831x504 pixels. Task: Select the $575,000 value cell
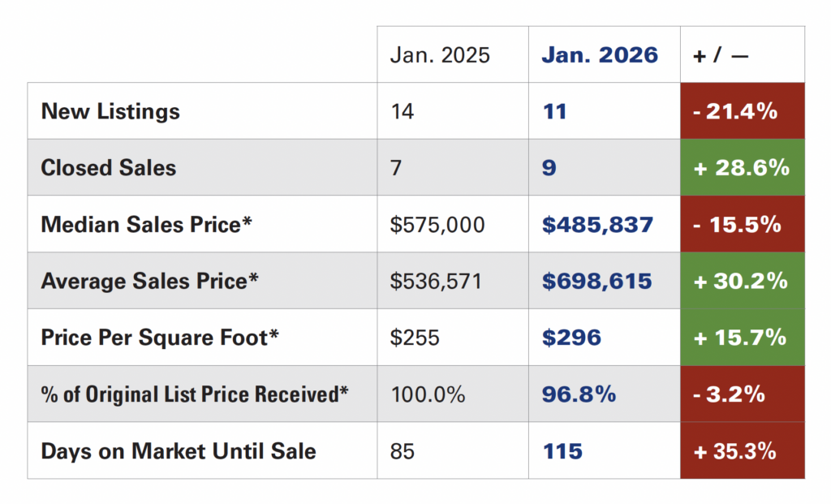[x=437, y=224]
